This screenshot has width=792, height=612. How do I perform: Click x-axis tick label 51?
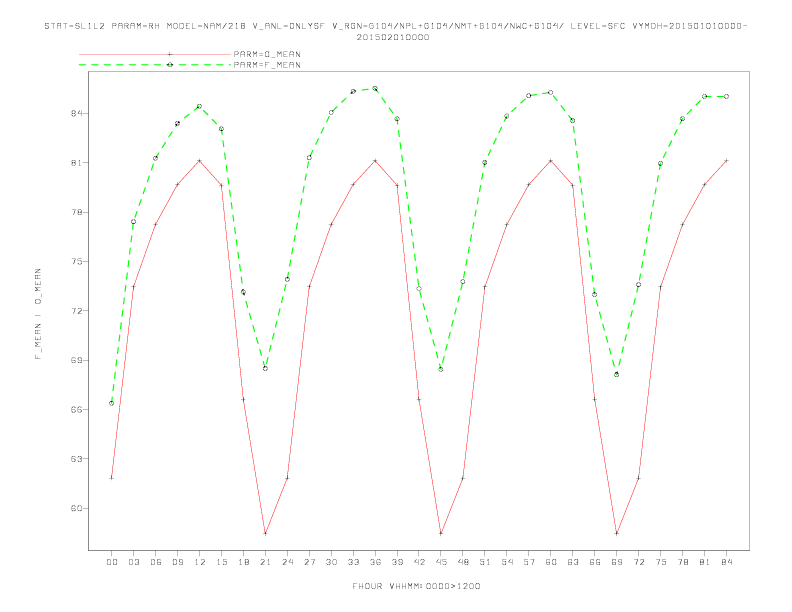coord(485,562)
